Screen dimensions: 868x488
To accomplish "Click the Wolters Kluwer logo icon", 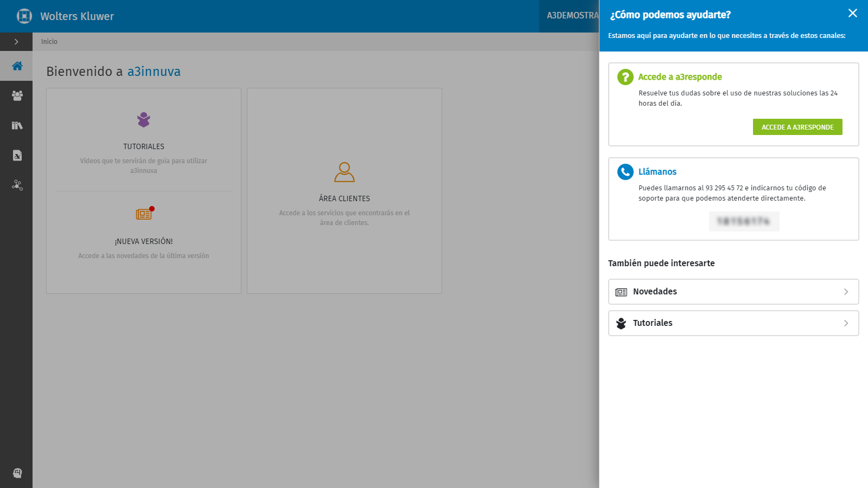I will coord(24,16).
